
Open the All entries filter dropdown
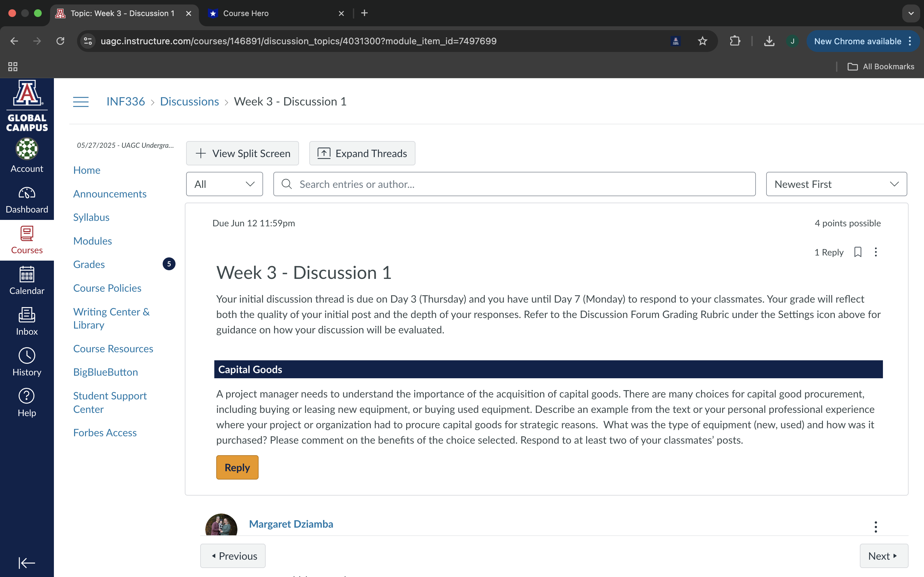224,184
